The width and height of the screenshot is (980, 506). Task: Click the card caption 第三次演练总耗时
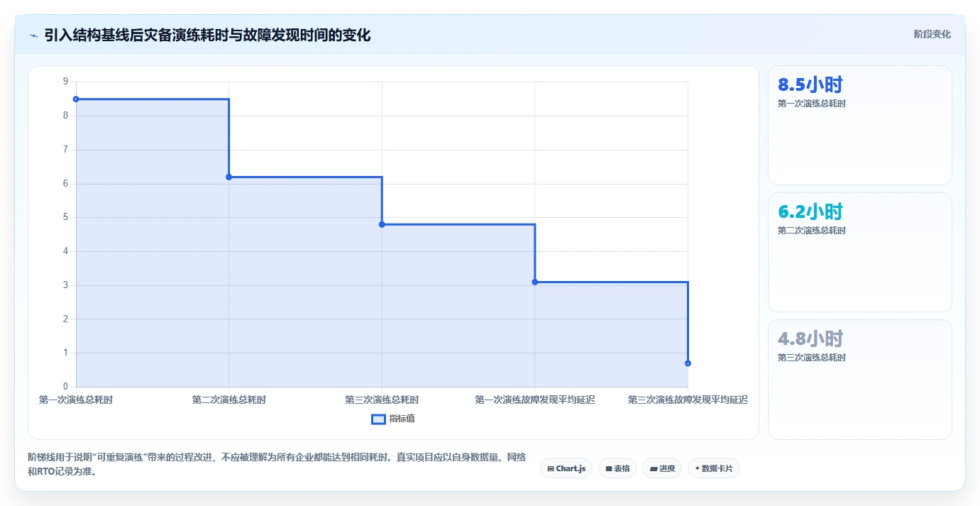(x=812, y=358)
